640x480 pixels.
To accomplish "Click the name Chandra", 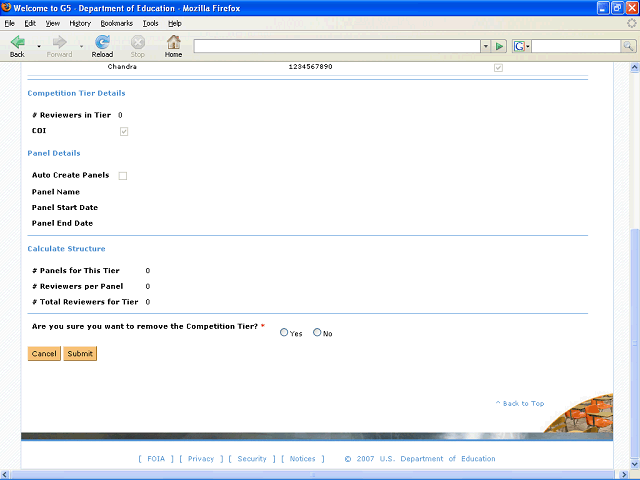I will click(x=122, y=67).
